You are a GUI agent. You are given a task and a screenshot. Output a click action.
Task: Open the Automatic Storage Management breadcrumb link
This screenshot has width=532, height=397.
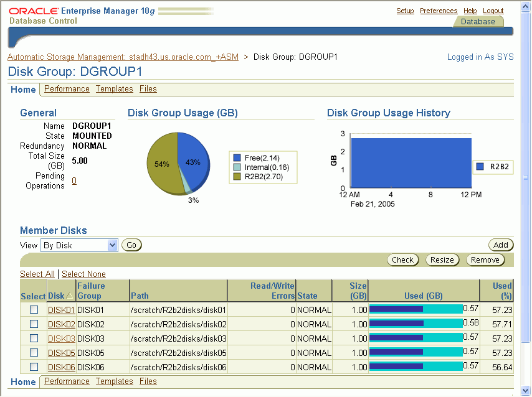pos(123,57)
